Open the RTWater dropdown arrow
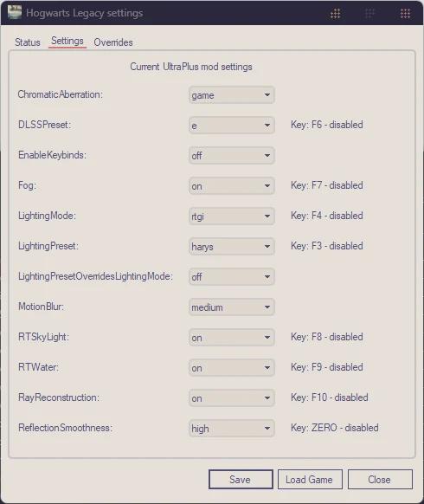This screenshot has width=424, height=504. [267, 368]
